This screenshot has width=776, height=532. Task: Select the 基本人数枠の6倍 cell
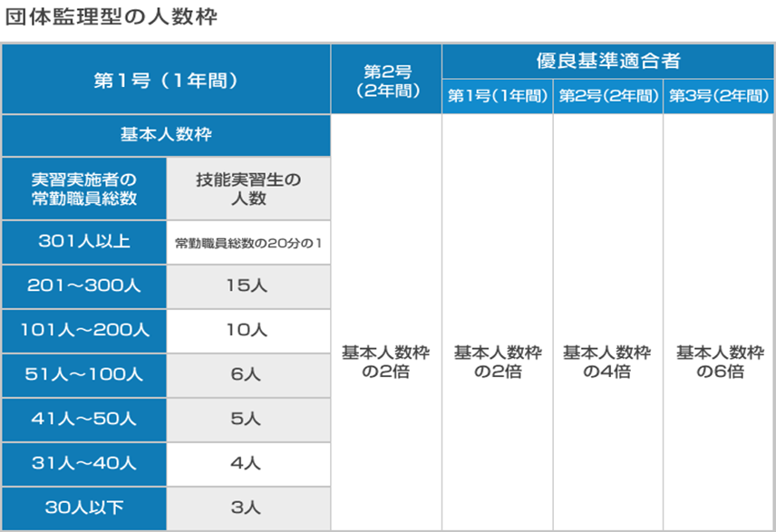[720, 362]
